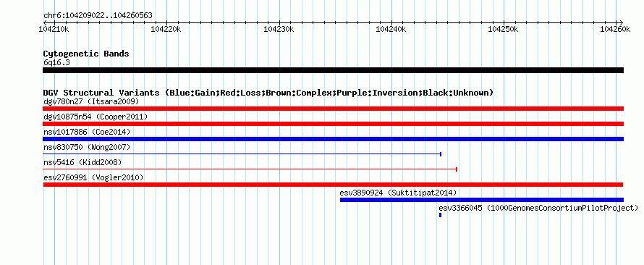Image resolution: width=644 pixels, height=265 pixels.
Task: Select the black 6q16.3 cytogenetic band bar
Action: click(x=333, y=70)
